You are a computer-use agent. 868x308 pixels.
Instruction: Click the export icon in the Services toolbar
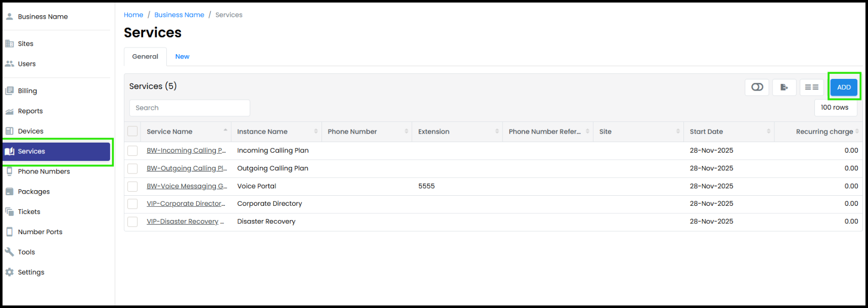click(784, 87)
